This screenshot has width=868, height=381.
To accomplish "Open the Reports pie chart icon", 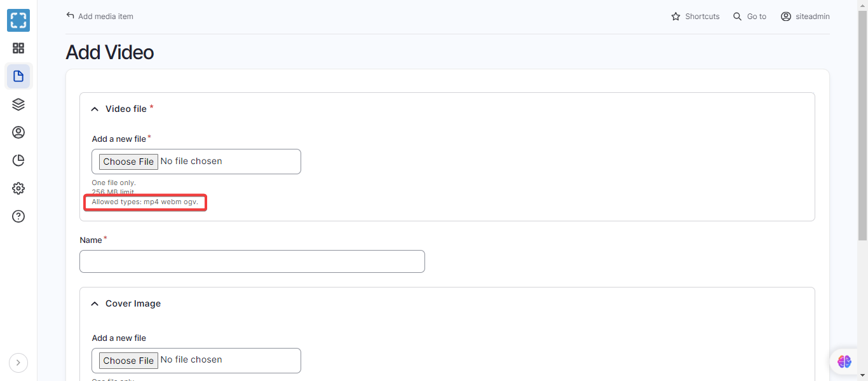I will 18,160.
